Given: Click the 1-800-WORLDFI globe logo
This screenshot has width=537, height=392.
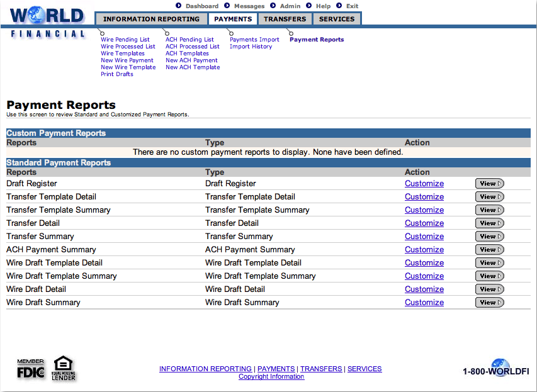Looking at the screenshot, I should pos(496,368).
